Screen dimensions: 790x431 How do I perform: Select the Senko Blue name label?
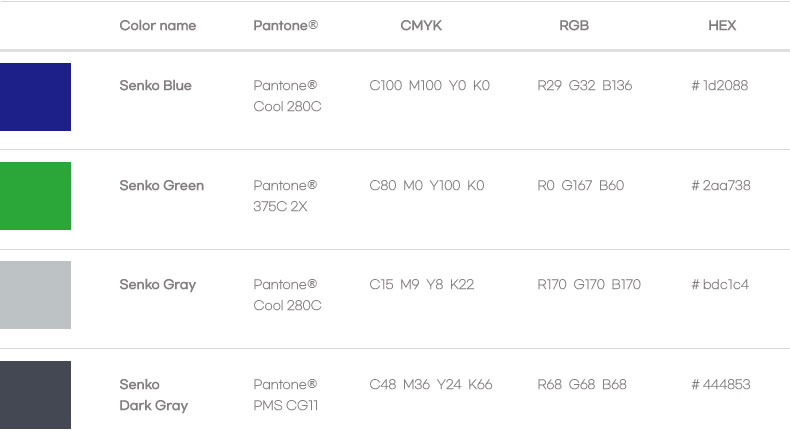(x=155, y=86)
